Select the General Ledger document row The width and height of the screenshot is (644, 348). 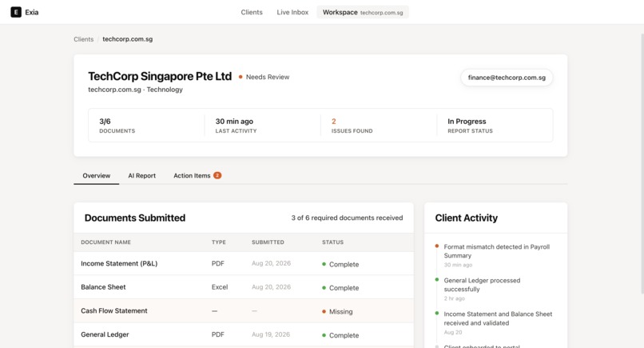click(244, 335)
